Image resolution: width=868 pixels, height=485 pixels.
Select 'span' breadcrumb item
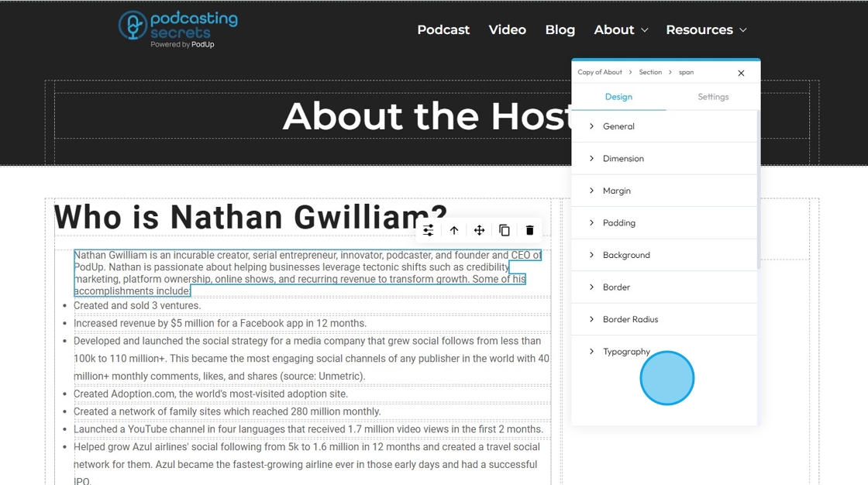(x=686, y=73)
